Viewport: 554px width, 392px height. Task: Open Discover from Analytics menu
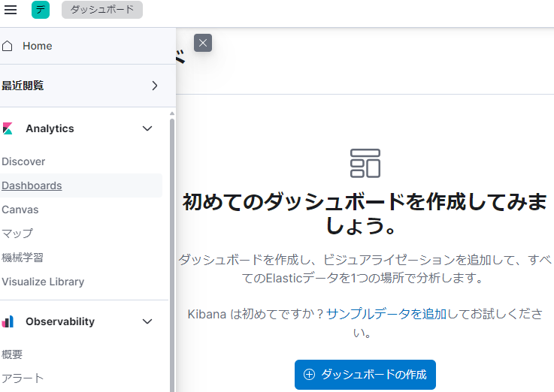23,161
